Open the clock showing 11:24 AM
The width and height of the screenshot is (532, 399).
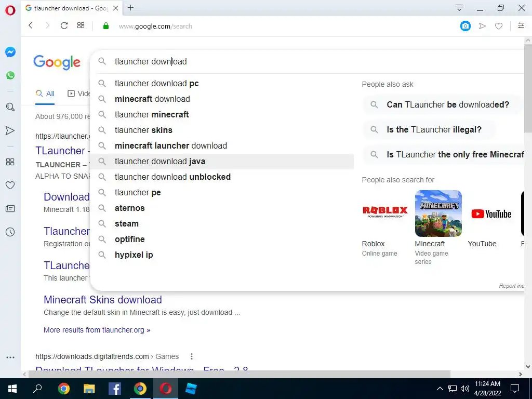pos(487,389)
